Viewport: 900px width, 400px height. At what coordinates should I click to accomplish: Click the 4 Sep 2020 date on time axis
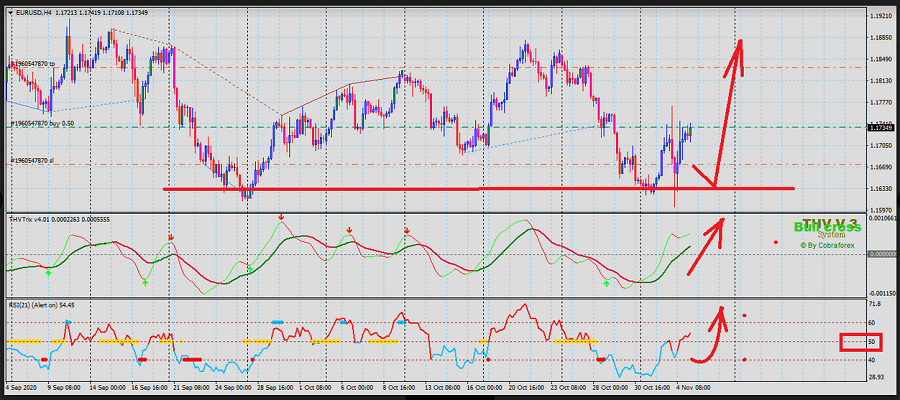pyautogui.click(x=22, y=386)
